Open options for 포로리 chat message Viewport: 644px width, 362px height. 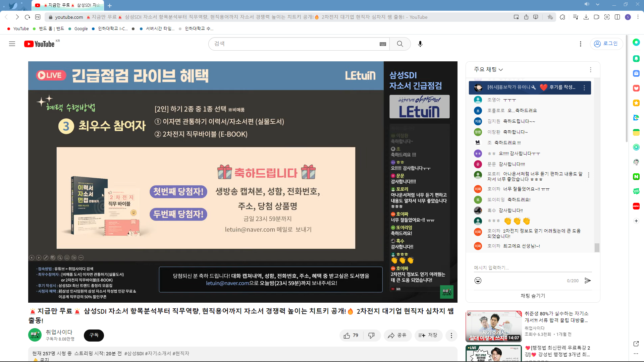tap(589, 175)
